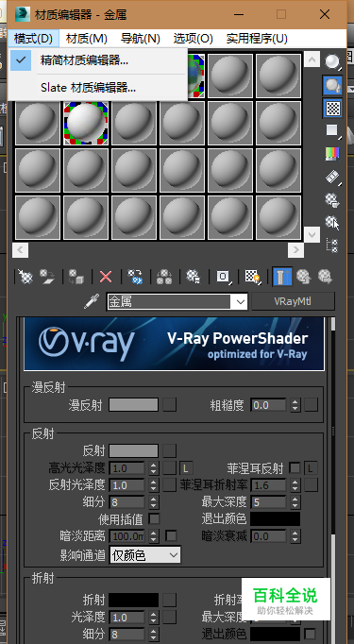The width and height of the screenshot is (354, 644).
Task: Click the Video Color Check icon
Action: pos(332,154)
